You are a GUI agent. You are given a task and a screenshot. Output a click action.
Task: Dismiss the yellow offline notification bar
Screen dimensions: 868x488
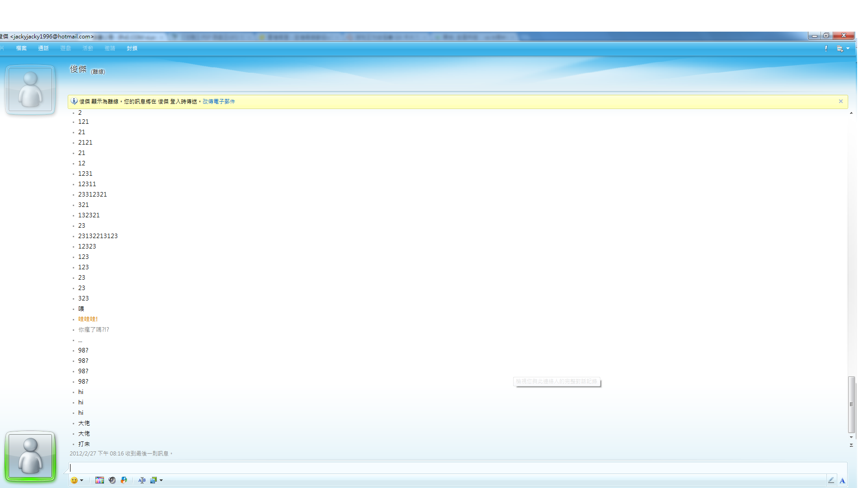click(841, 102)
